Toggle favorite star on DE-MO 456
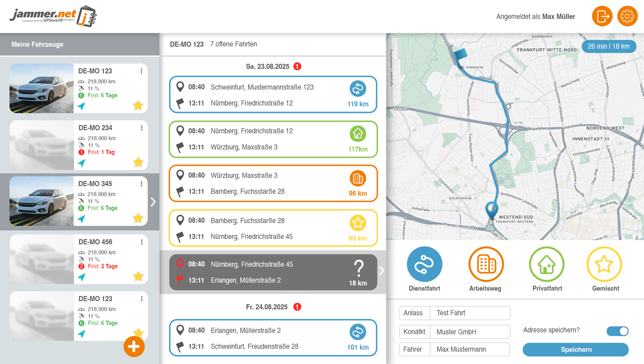This screenshot has height=364, width=644. coord(138,276)
